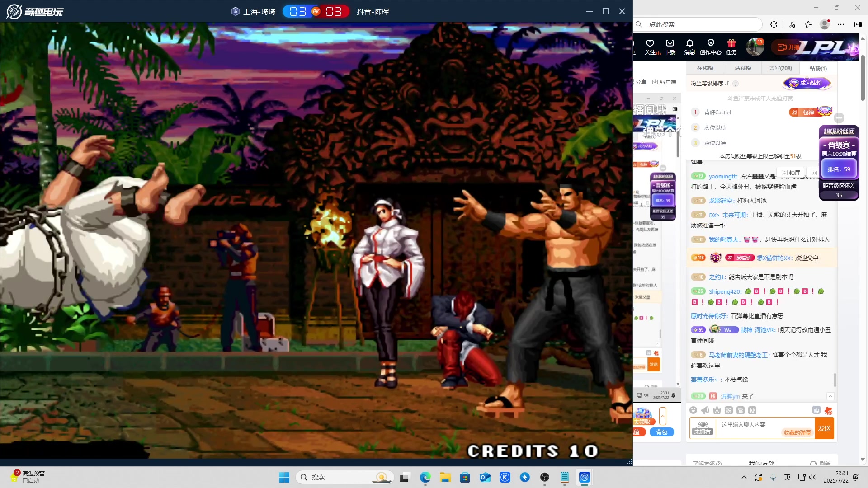
Task: Click the 梗 meme icon in chat toolbar
Action: 752,410
